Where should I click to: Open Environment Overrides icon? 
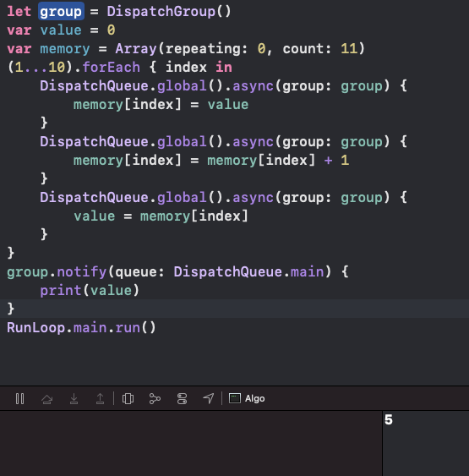point(182,398)
